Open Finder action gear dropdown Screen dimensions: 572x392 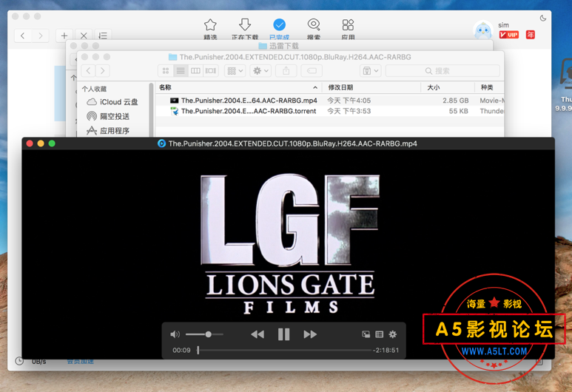pos(260,71)
